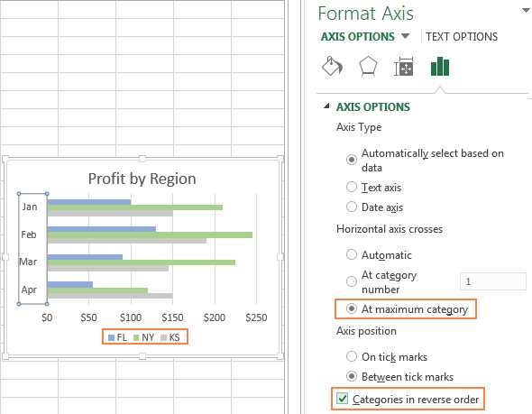
Task: Click the Format Axis pane title
Action: 366,14
